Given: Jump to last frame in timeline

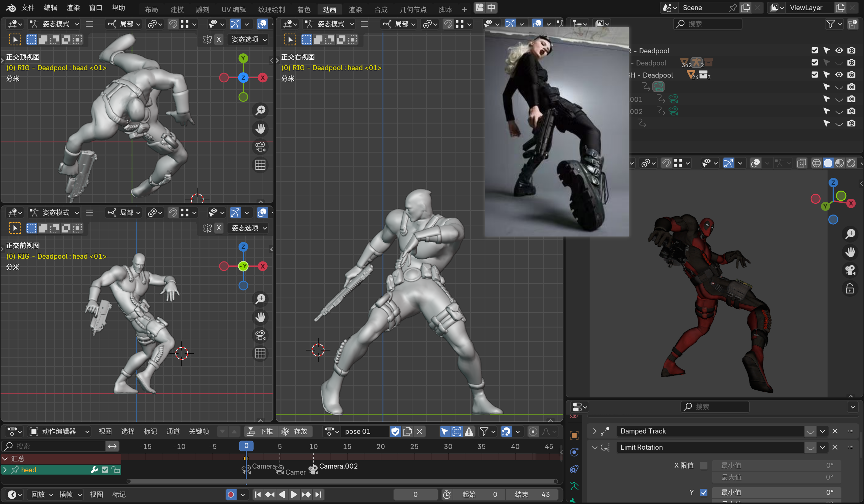Looking at the screenshot, I should [x=318, y=495].
